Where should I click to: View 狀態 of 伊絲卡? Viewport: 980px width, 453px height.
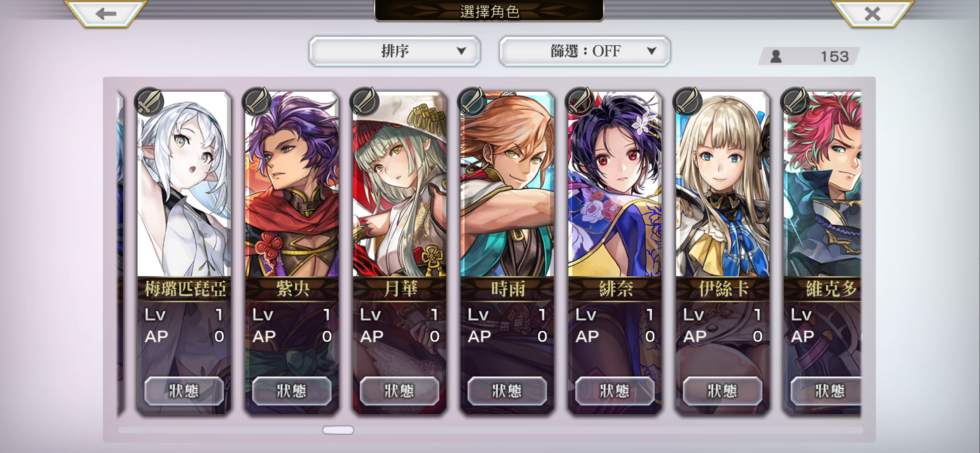pos(722,391)
